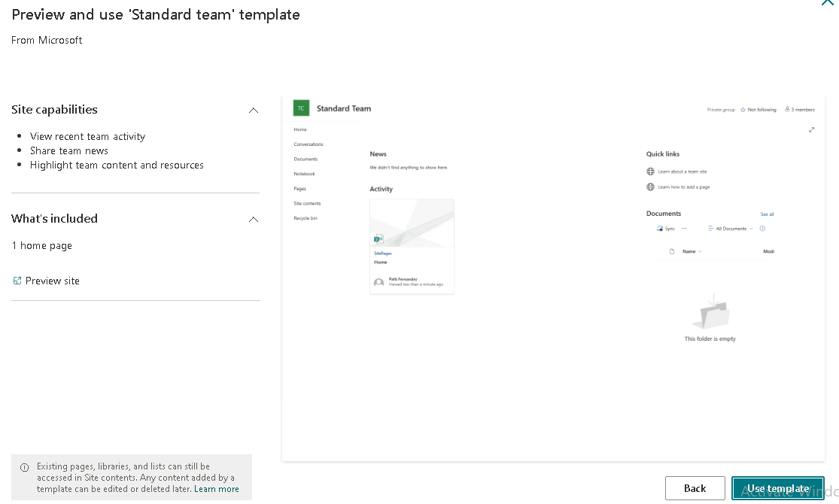Collapse the Site capabilities section
The height and width of the screenshot is (504, 839).
(254, 111)
